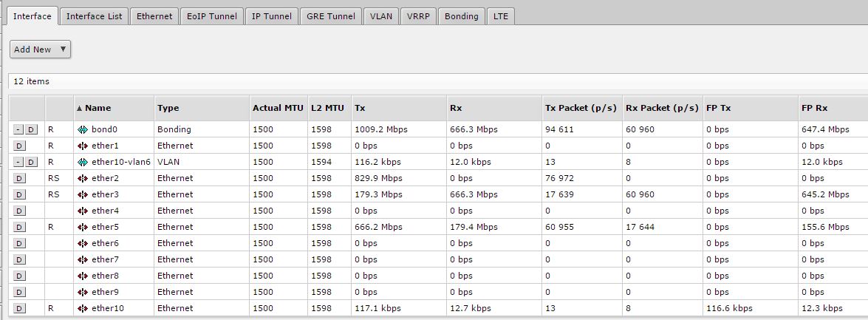Click the ether10 interface icon
868x320 pixels.
(83, 308)
